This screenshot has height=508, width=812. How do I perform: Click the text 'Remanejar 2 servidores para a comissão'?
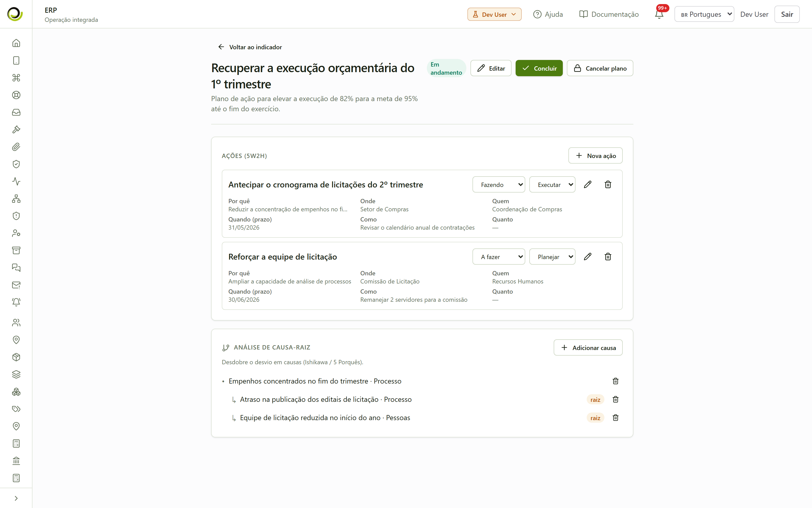(414, 299)
